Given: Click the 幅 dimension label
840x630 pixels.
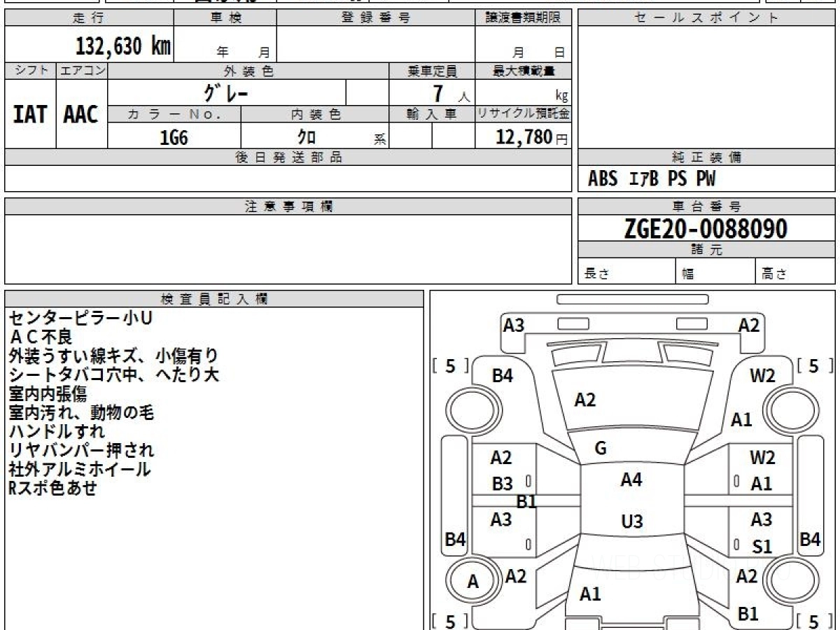Looking at the screenshot, I should tap(688, 274).
